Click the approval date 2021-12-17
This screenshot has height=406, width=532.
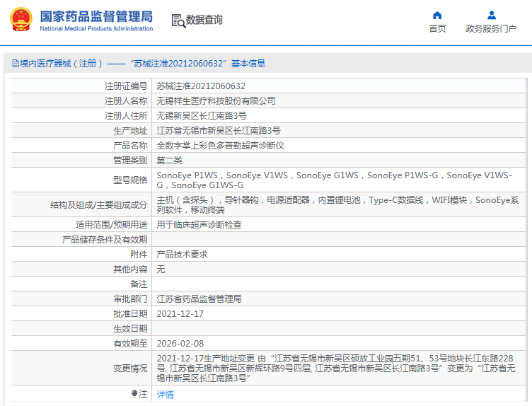tap(180, 314)
